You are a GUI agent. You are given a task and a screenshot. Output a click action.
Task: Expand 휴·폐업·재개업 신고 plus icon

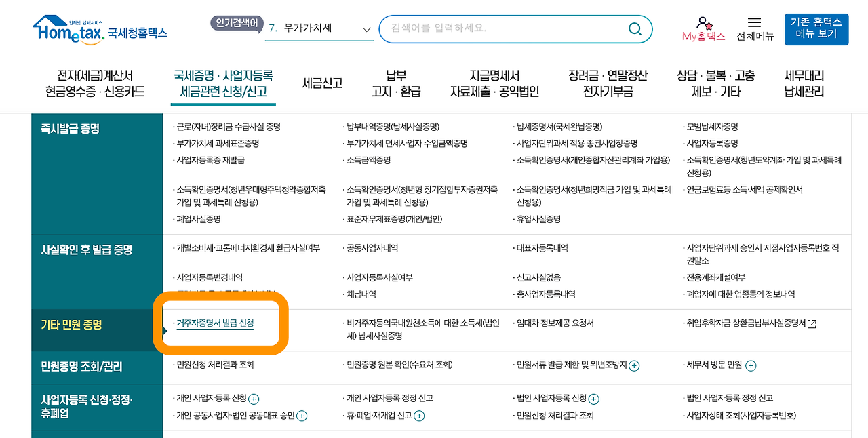(x=420, y=416)
